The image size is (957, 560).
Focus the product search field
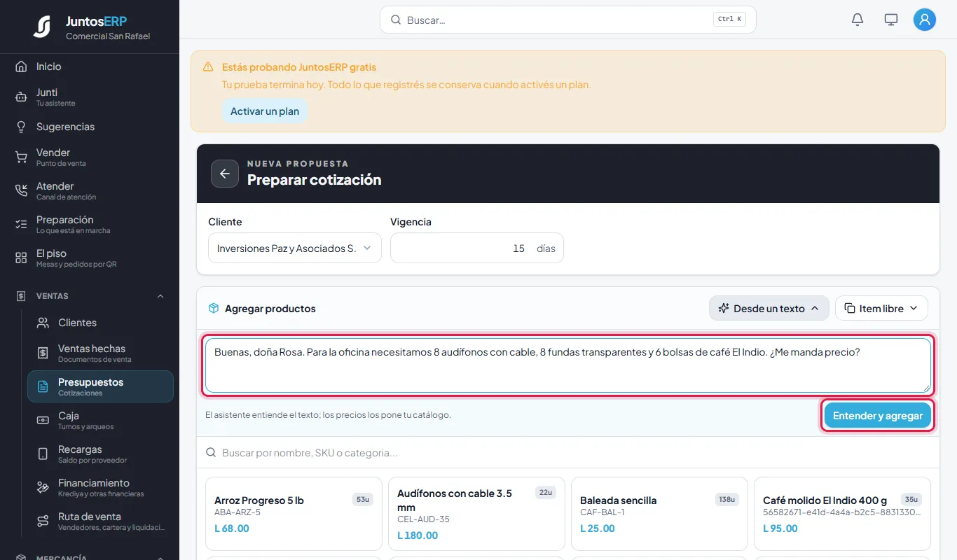coord(568,453)
